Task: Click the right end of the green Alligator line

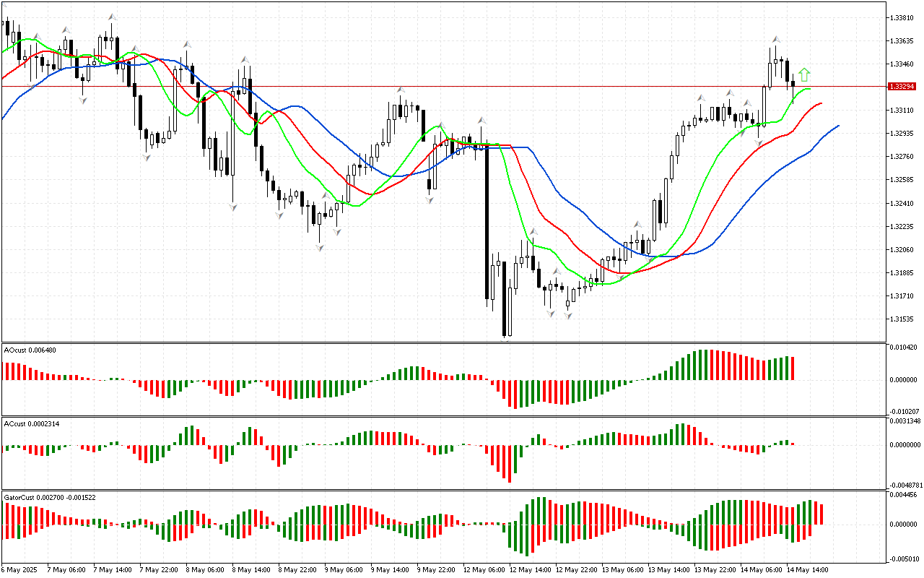Action: click(x=810, y=89)
